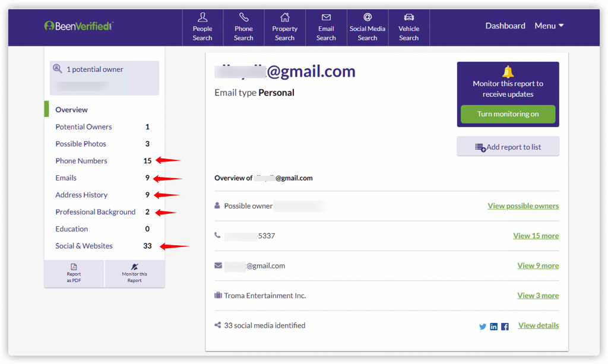608x364 pixels.
Task: Select Professional Background in the sidebar
Action: point(96,212)
